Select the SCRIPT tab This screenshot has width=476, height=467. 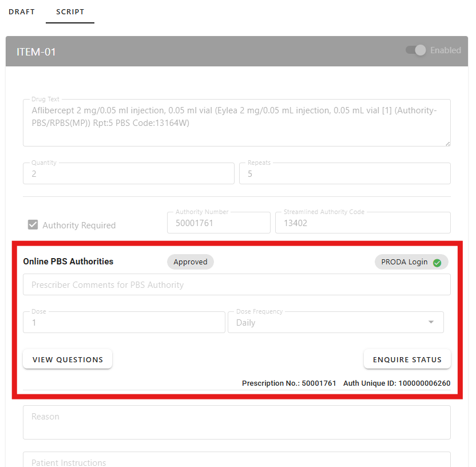pyautogui.click(x=70, y=12)
